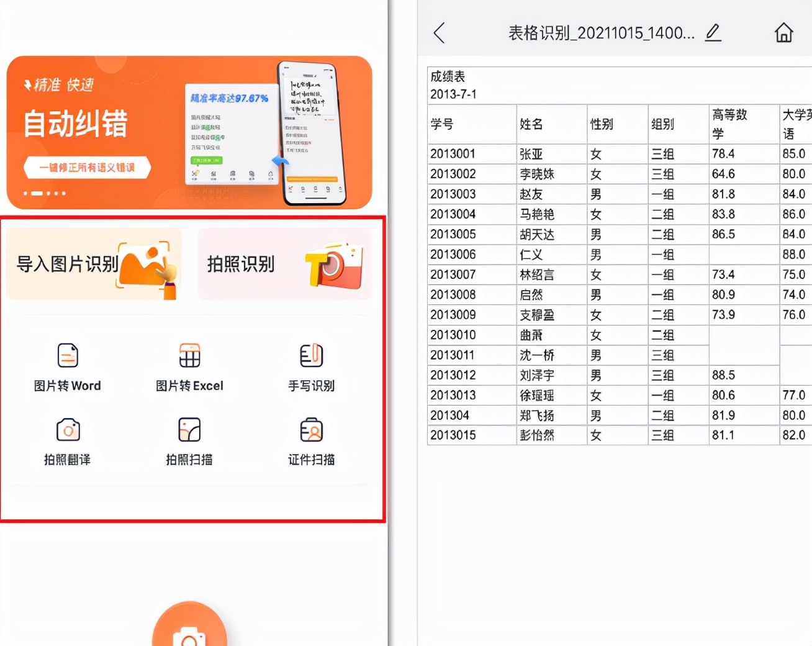The image size is (812, 646).
Task: Select the 拍照翻译 photo translation icon
Action: pyautogui.click(x=68, y=430)
